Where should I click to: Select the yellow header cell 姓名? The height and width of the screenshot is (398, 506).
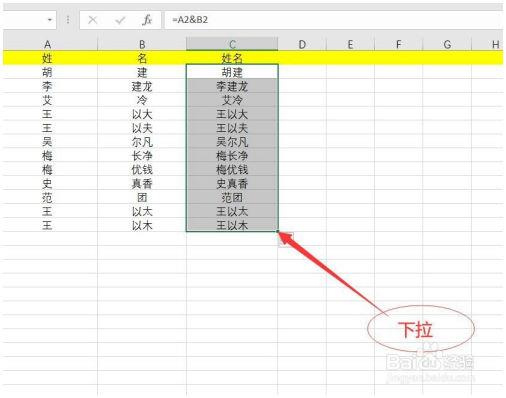[232, 58]
